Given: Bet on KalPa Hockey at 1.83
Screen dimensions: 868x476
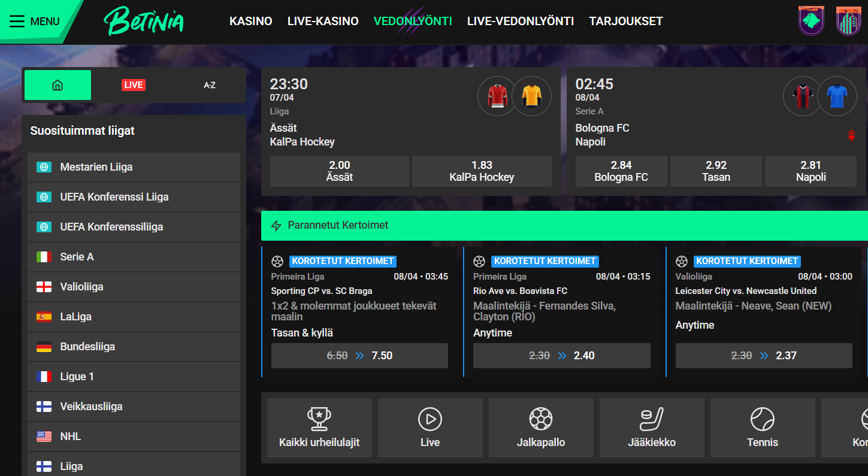Looking at the screenshot, I should pyautogui.click(x=482, y=171).
